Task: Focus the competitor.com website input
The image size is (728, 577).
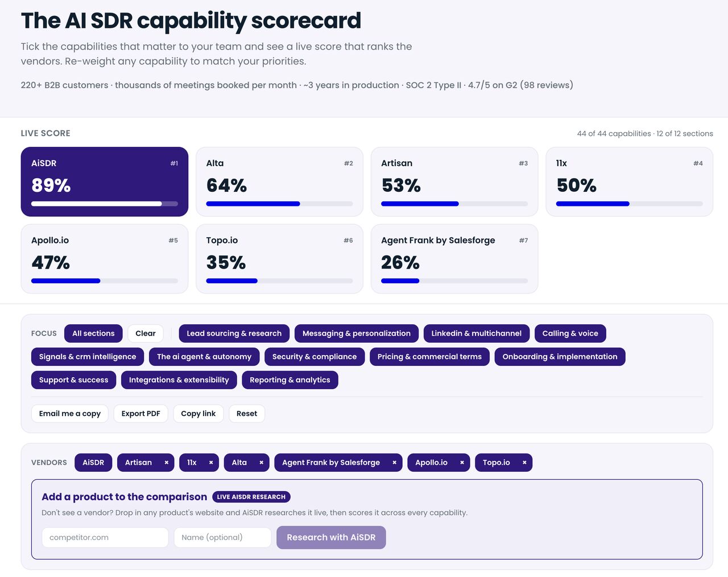Action: coord(105,538)
